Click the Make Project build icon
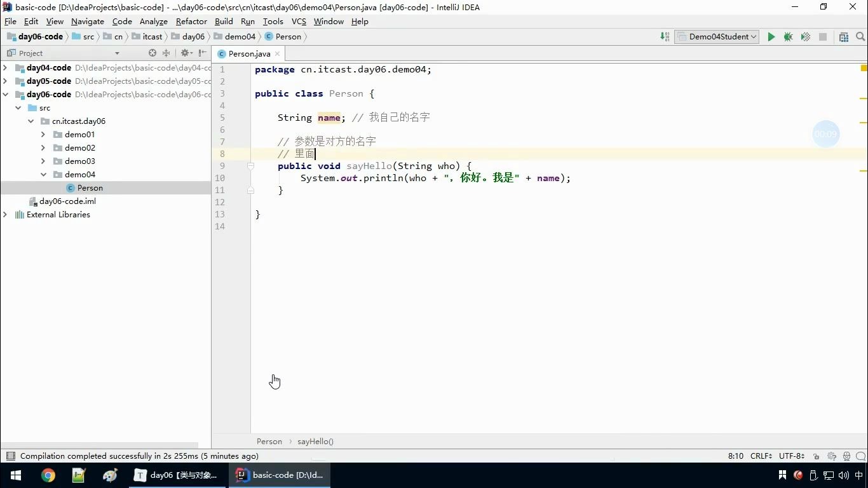 (x=665, y=37)
